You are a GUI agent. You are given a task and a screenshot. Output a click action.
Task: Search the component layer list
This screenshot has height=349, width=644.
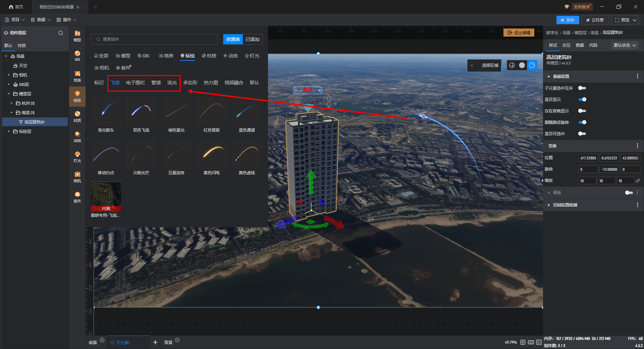[61, 33]
